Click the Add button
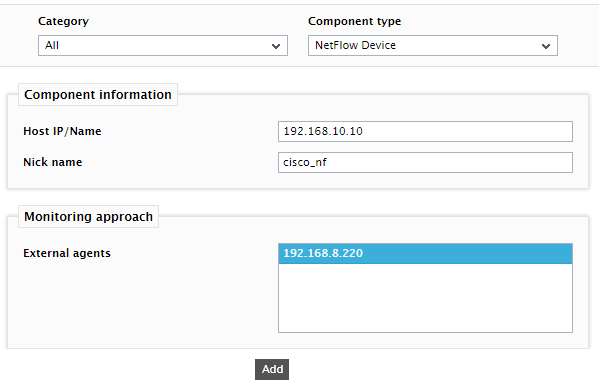Viewport: 599px width, 389px height. coord(272,369)
